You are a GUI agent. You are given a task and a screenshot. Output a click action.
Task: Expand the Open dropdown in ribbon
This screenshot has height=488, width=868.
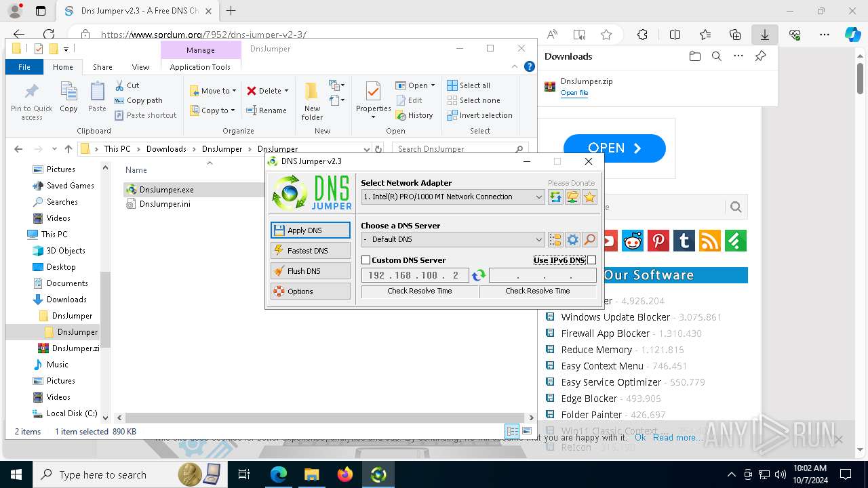click(433, 85)
